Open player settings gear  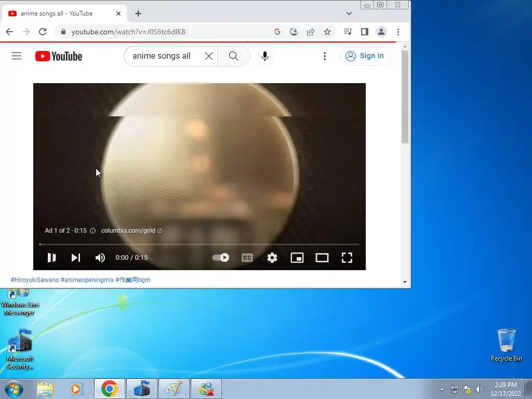272,258
